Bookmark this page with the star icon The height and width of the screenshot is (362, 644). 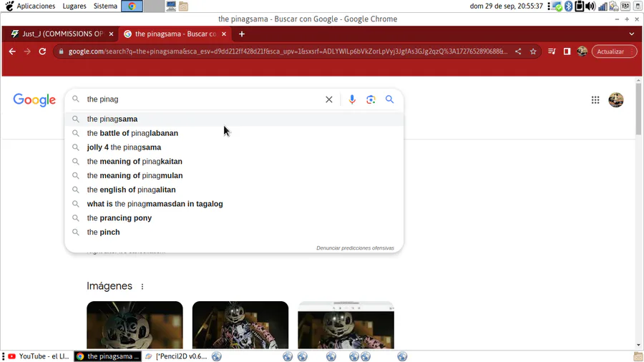[533, 52]
